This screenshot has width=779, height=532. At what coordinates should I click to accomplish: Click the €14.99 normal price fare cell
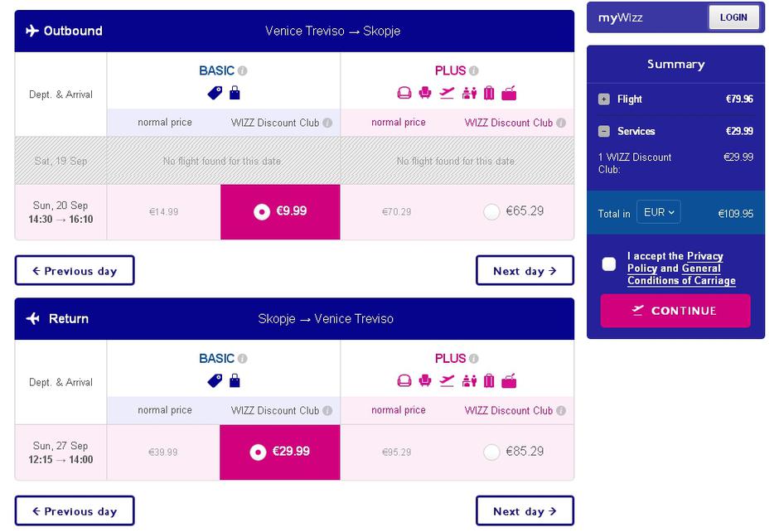163,212
